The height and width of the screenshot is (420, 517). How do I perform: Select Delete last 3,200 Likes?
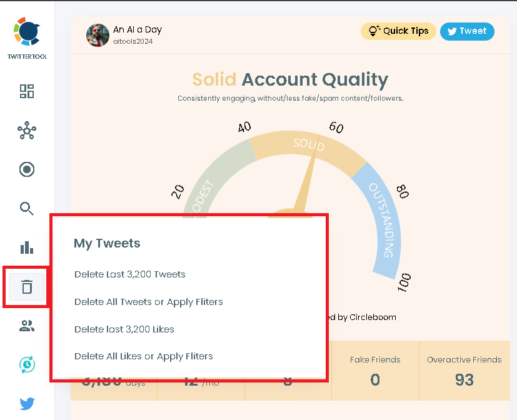126,329
